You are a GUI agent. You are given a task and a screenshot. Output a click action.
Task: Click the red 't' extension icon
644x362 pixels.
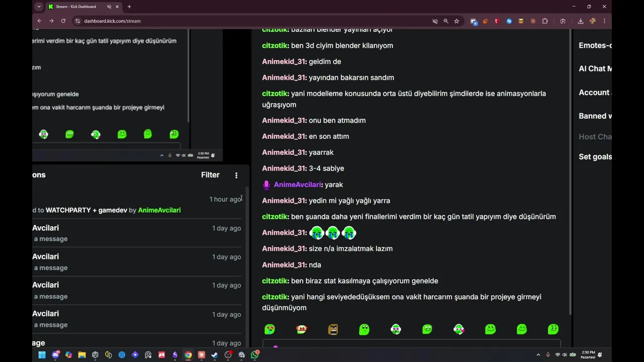pyautogui.click(x=497, y=21)
